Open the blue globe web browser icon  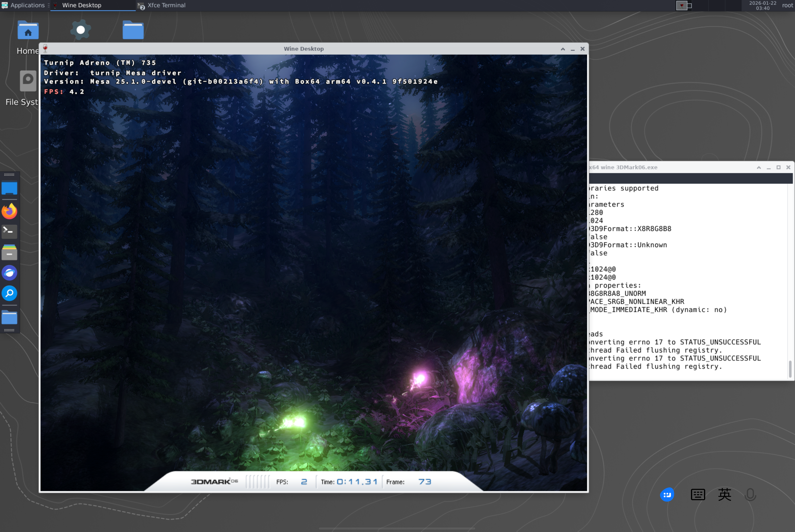tap(9, 273)
